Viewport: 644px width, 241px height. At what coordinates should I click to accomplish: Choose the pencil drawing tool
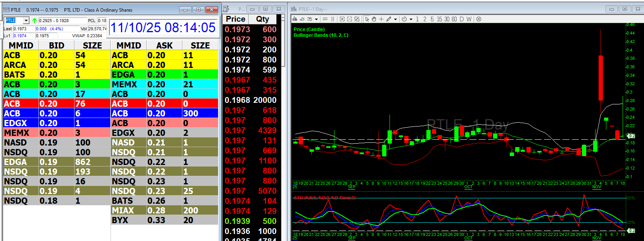(x=389, y=19)
